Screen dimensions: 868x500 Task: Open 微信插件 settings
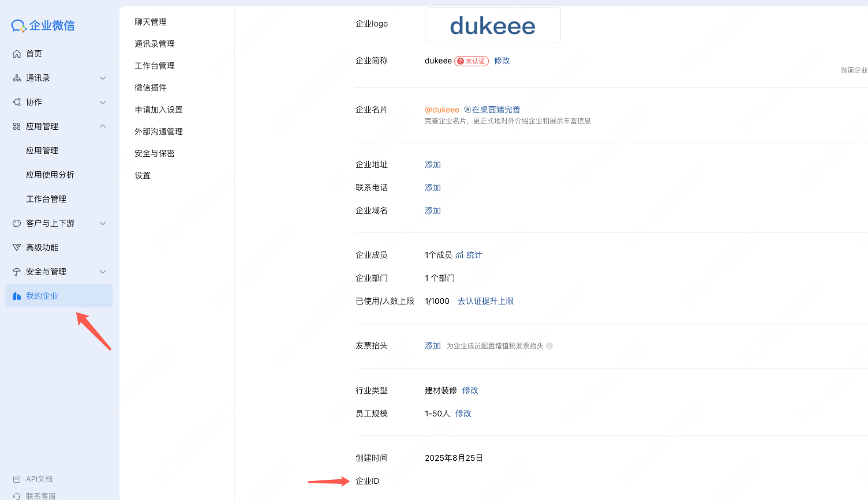tap(151, 88)
